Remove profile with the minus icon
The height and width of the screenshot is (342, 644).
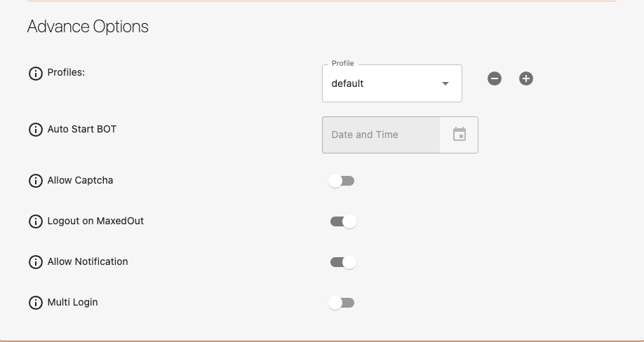(495, 78)
